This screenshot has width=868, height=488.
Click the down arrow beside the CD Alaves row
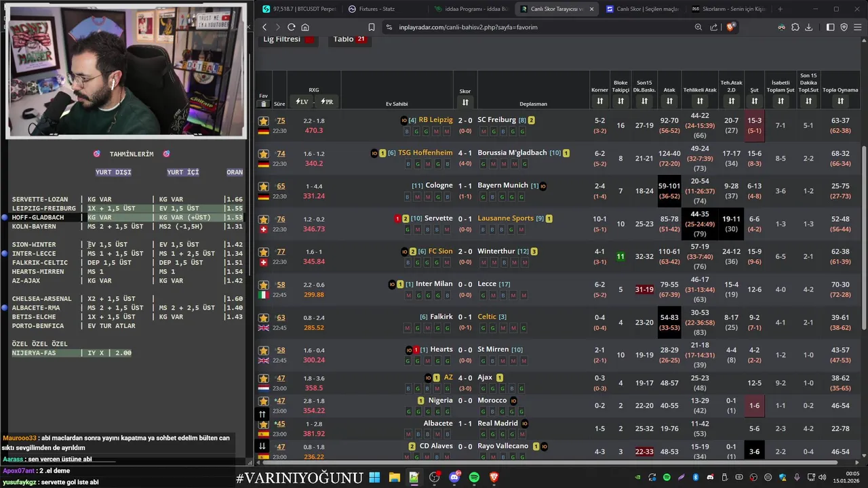tap(262, 446)
